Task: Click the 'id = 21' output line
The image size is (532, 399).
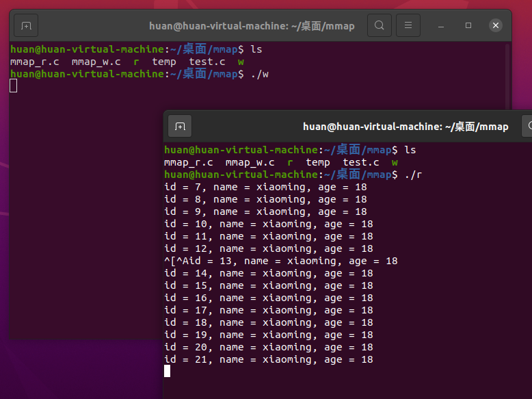Action: 269,359
